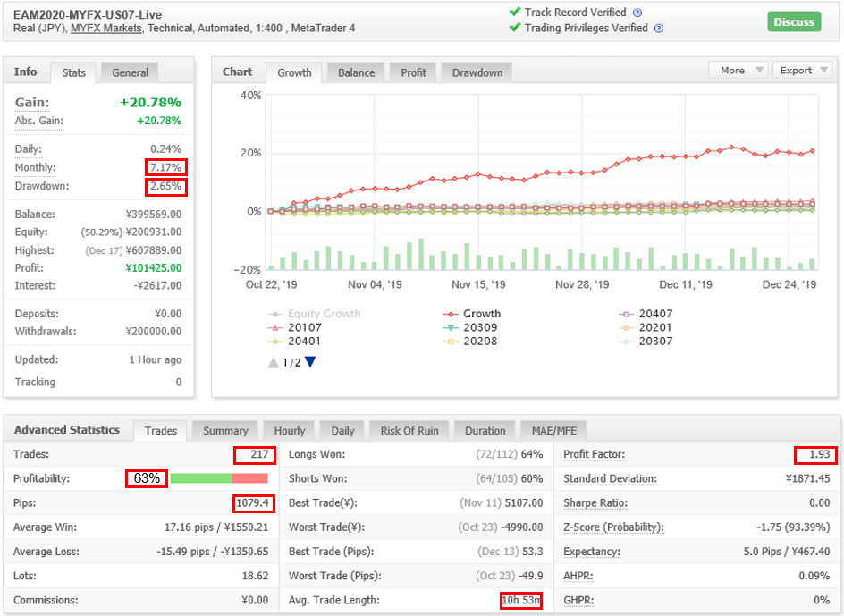
Task: Open the Hourly statistics tab
Action: click(290, 431)
